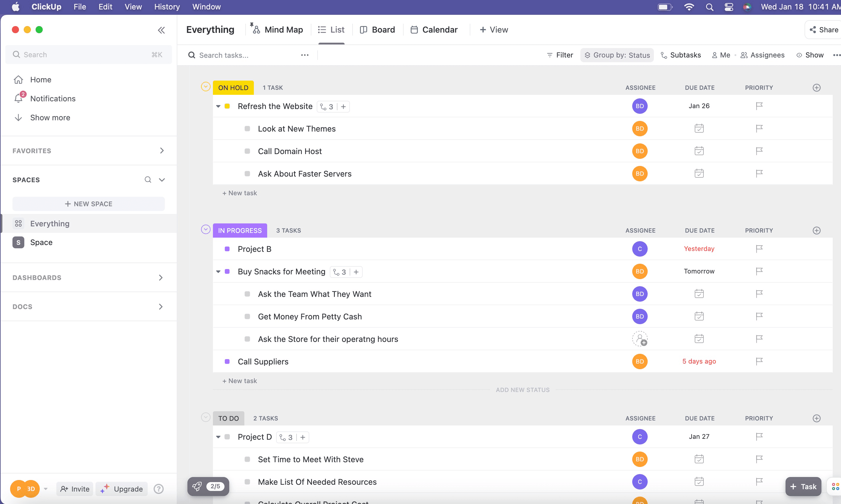Click the Upgrade button
Screen dimensions: 841x504
122,489
